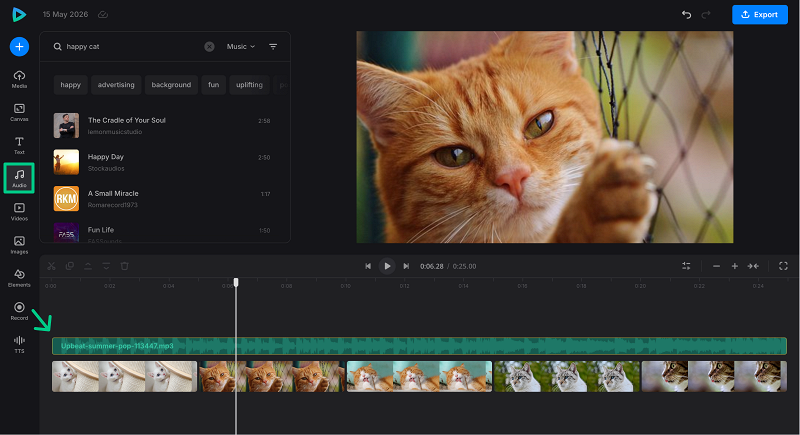
Task: Select the uplifting tag chip
Action: 249,85
